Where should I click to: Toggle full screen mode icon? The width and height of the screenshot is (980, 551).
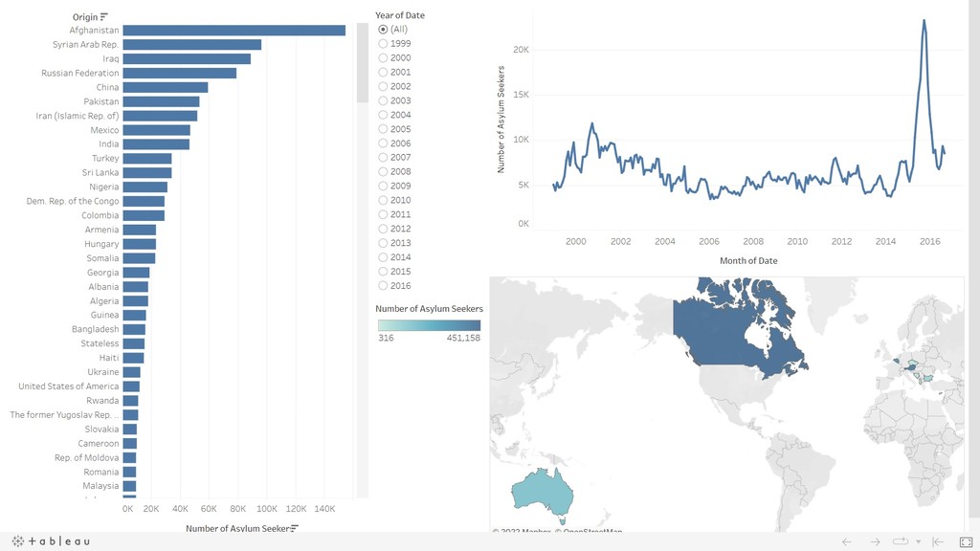point(966,541)
